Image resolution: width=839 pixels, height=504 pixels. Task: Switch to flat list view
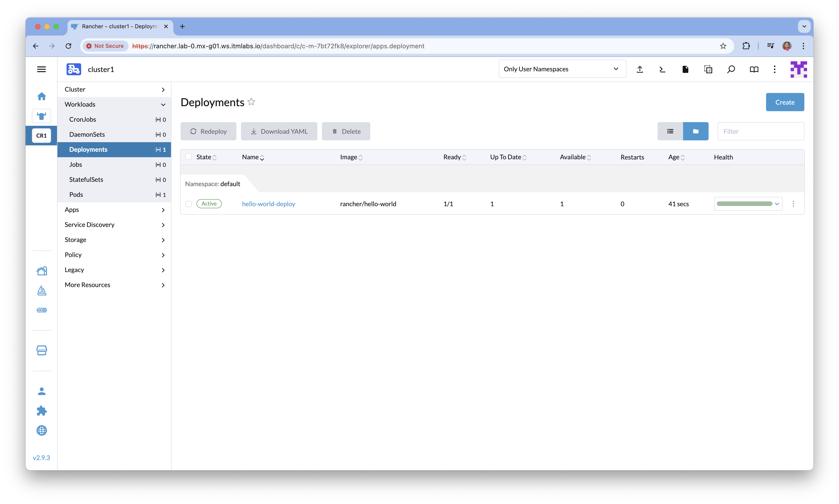pyautogui.click(x=670, y=131)
